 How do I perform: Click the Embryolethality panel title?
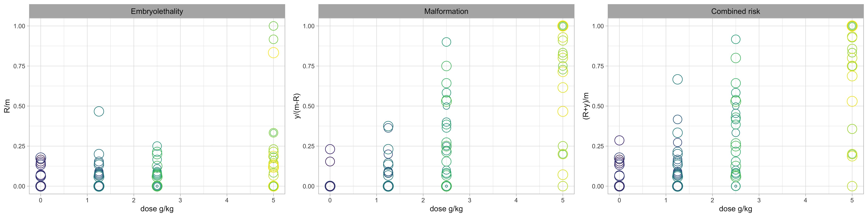(x=157, y=12)
